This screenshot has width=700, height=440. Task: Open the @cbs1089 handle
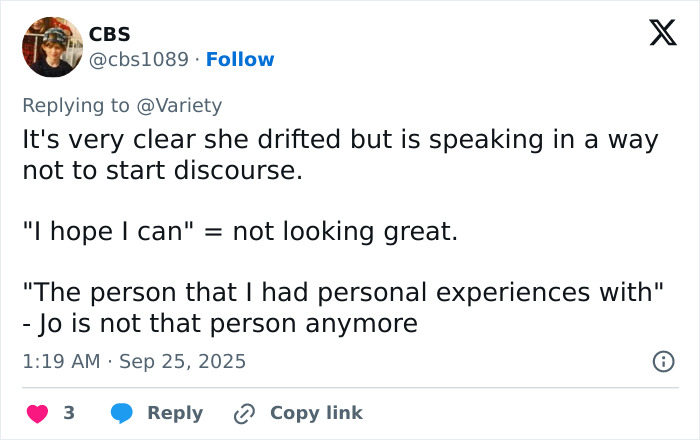138,59
